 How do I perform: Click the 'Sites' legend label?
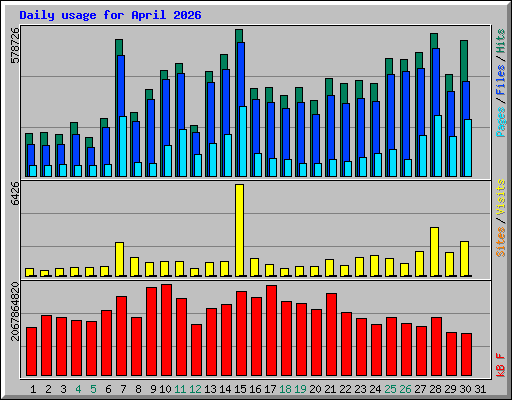(x=501, y=242)
